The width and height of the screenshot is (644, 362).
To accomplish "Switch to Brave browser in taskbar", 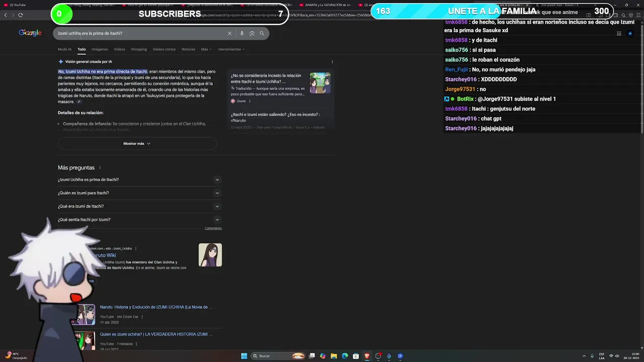I will coord(367,356).
